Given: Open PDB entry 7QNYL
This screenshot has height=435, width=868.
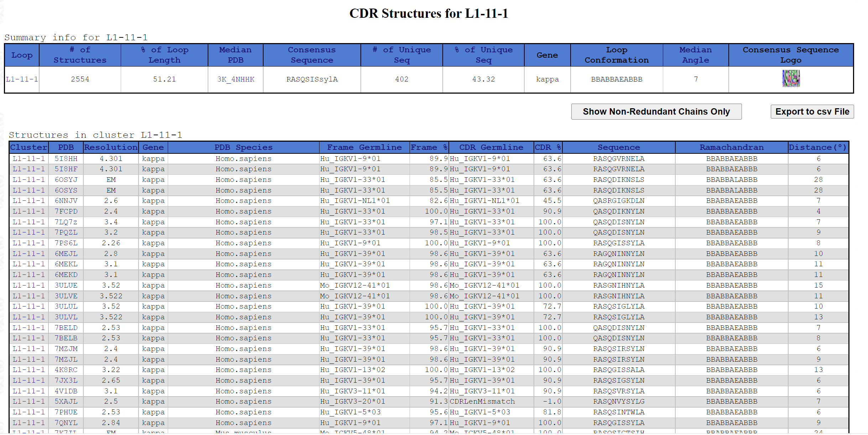Looking at the screenshot, I should click(66, 423).
